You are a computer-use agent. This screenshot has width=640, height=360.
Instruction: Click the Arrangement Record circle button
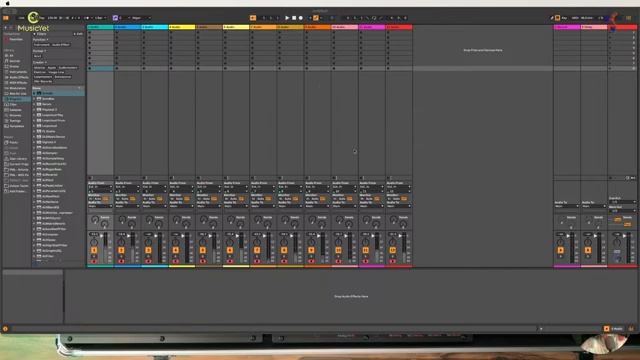click(x=301, y=18)
